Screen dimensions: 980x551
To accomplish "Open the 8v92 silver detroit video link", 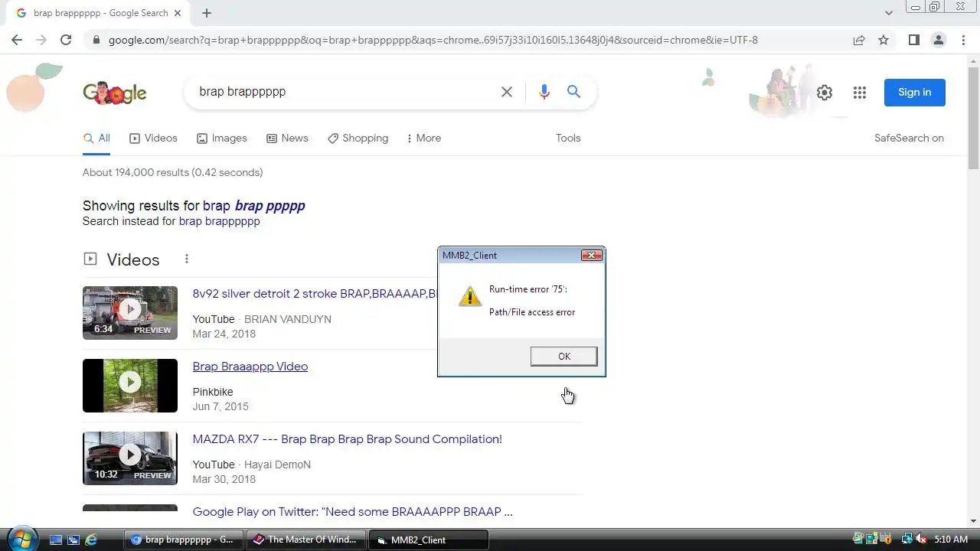I will pos(315,294).
